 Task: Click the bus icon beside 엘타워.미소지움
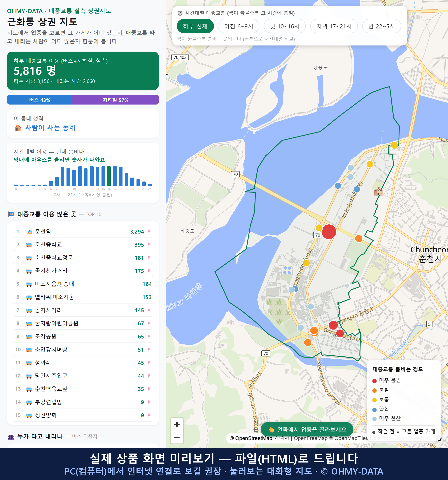click(x=29, y=297)
